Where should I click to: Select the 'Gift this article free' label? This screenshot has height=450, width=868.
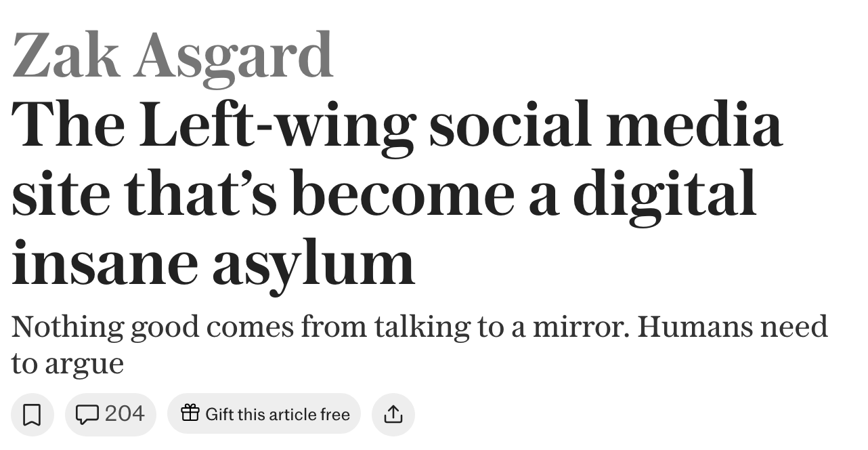coord(278,414)
